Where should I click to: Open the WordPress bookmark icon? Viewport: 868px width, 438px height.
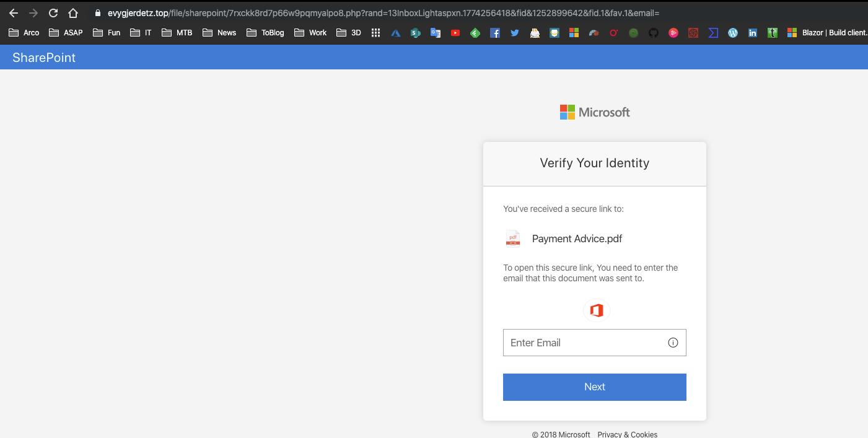click(x=733, y=33)
